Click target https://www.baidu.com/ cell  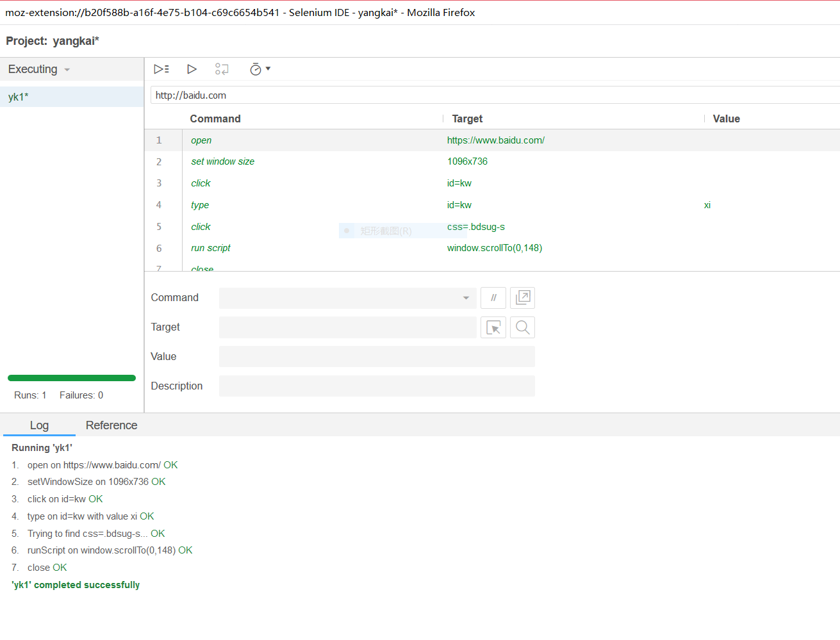click(x=496, y=140)
